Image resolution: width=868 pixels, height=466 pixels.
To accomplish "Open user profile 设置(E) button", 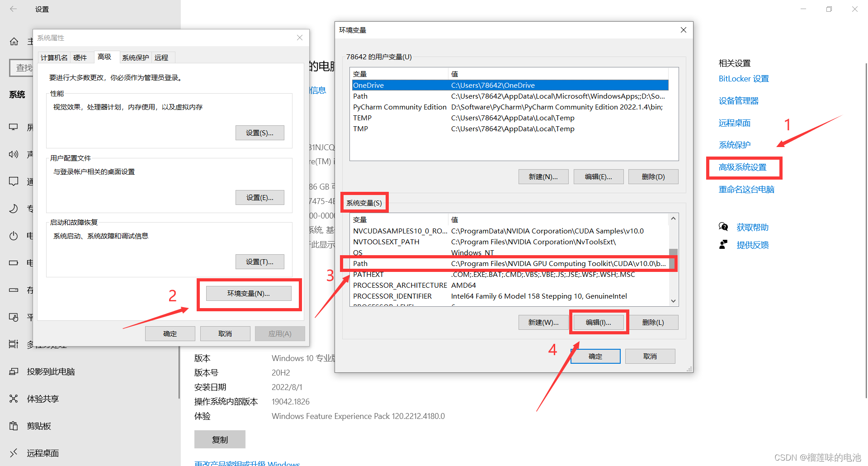I will tap(260, 197).
